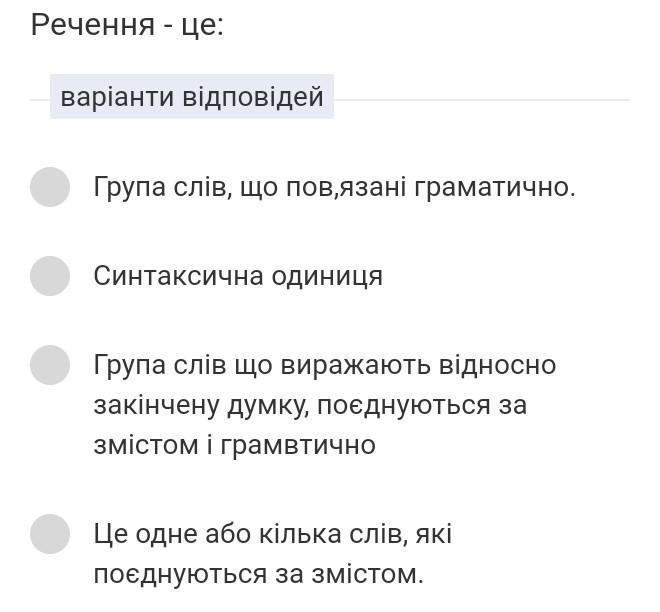Choose the "Синтаксична одиниця" radio button

pos(50,276)
